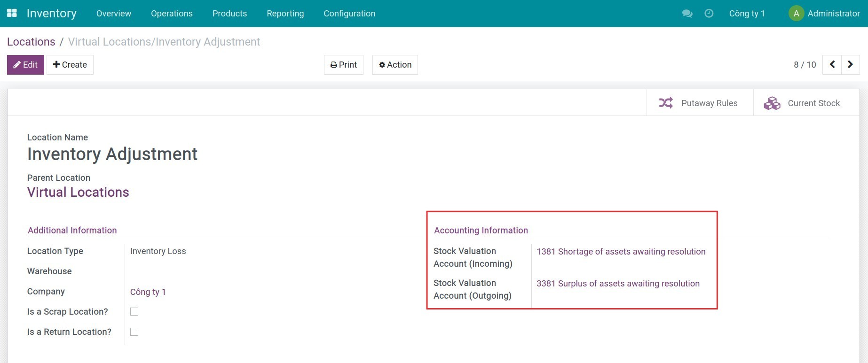Image resolution: width=868 pixels, height=363 pixels.
Task: Open the Print dropdown
Action: (x=343, y=65)
